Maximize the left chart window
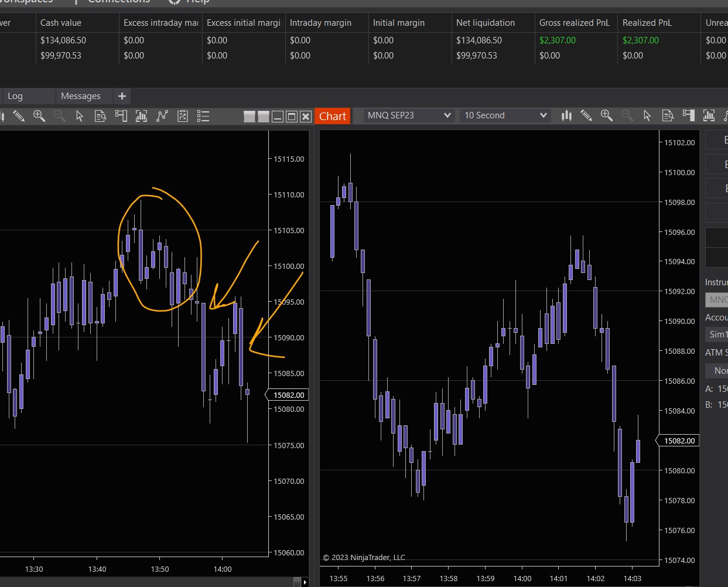The height and width of the screenshot is (587, 728). click(292, 117)
